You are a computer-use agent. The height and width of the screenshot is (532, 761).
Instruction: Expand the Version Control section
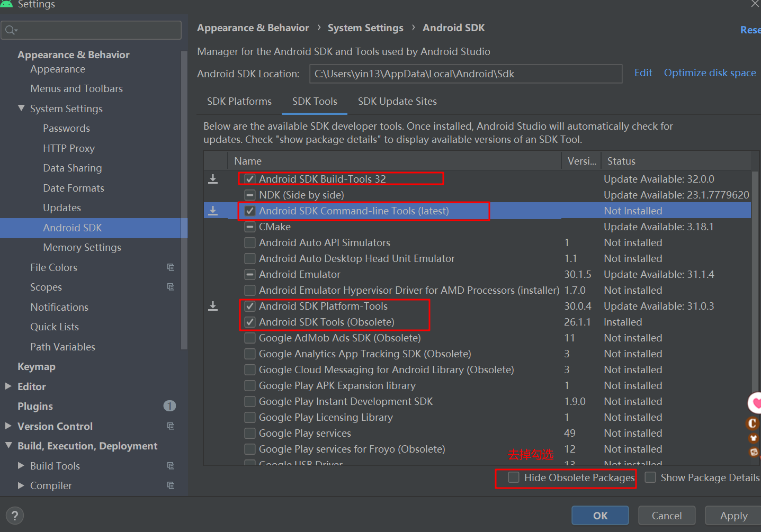click(8, 426)
